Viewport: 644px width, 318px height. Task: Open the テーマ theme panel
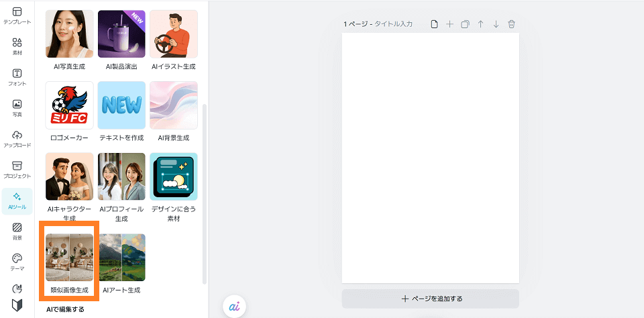click(x=17, y=262)
